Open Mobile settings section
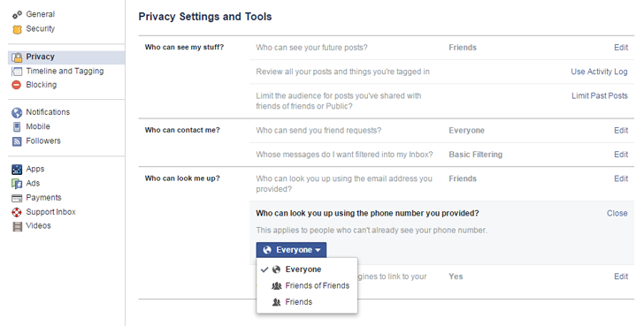The image size is (644, 326). 38,126
